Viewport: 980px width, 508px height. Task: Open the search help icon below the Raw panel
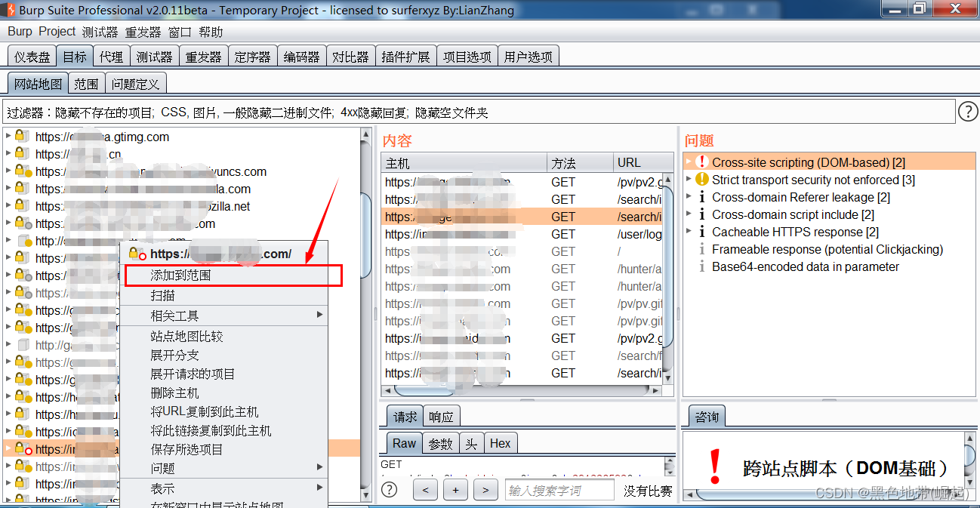[x=390, y=490]
